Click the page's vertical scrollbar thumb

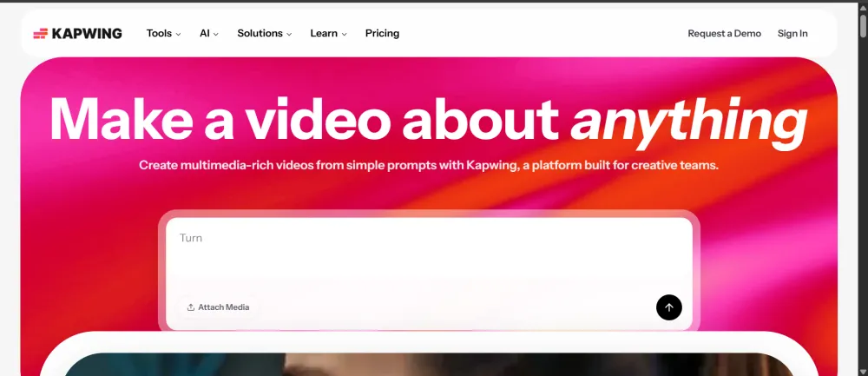click(x=863, y=24)
